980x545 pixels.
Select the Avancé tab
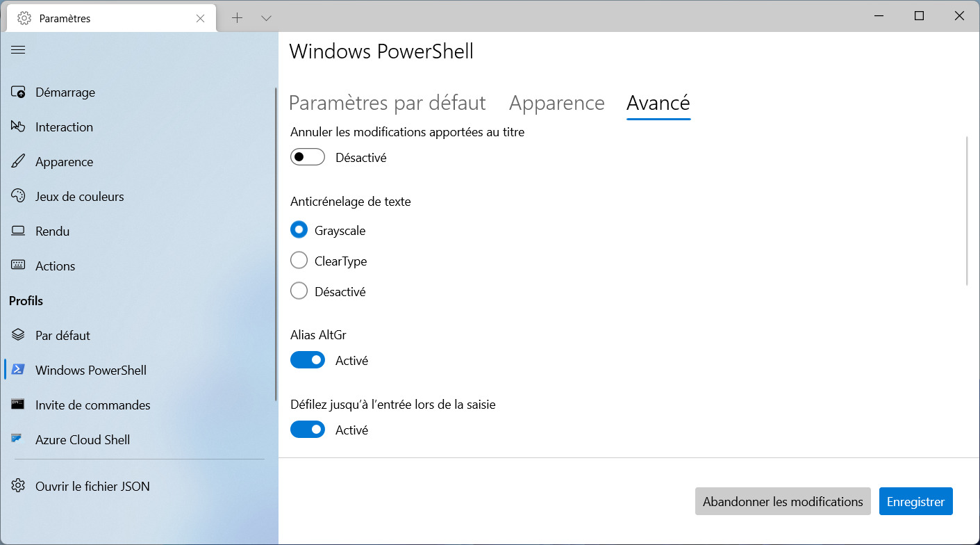tap(658, 103)
